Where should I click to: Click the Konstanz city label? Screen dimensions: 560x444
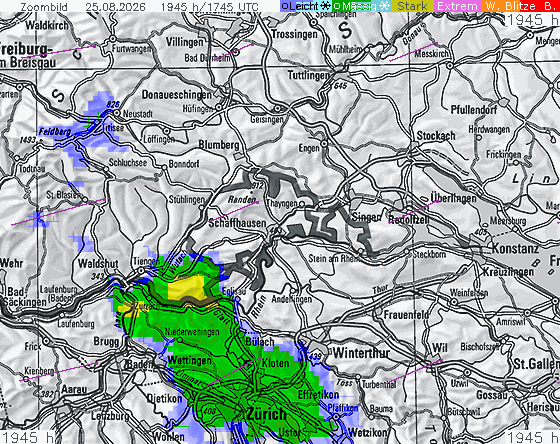point(515,248)
